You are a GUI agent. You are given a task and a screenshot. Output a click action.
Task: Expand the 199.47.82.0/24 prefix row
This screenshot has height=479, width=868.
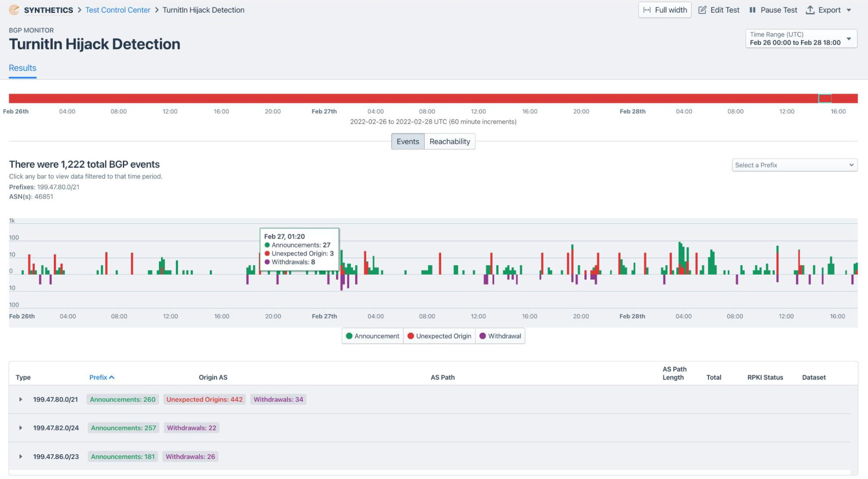tap(20, 428)
